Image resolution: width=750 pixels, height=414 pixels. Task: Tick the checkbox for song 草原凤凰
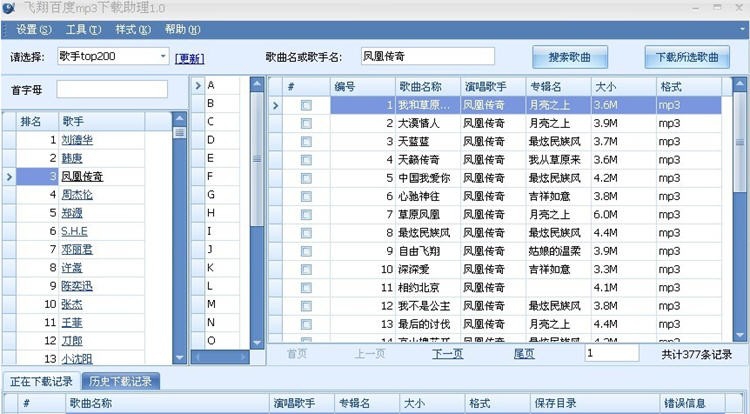306,215
